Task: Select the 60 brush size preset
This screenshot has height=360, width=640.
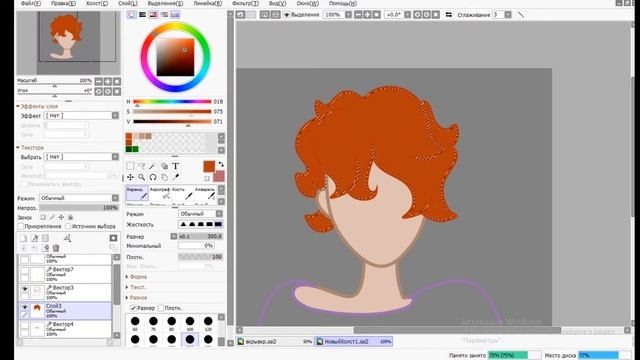Action: tap(135, 324)
